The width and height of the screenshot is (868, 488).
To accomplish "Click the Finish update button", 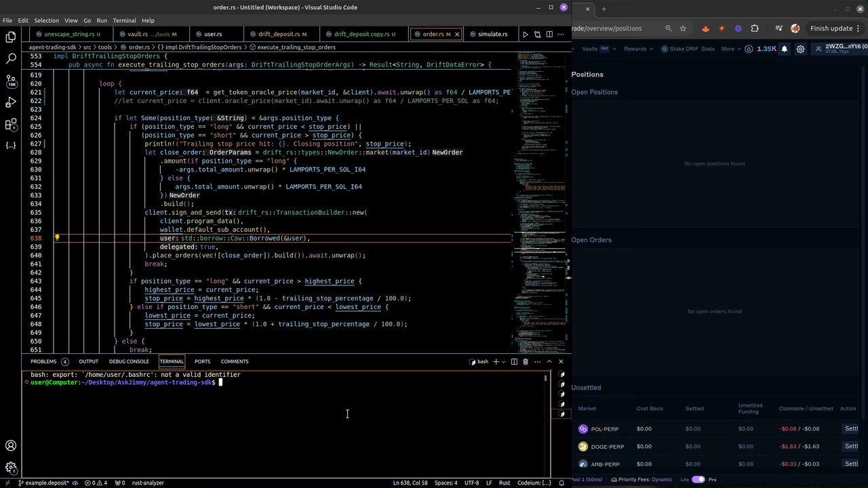I will [831, 28].
